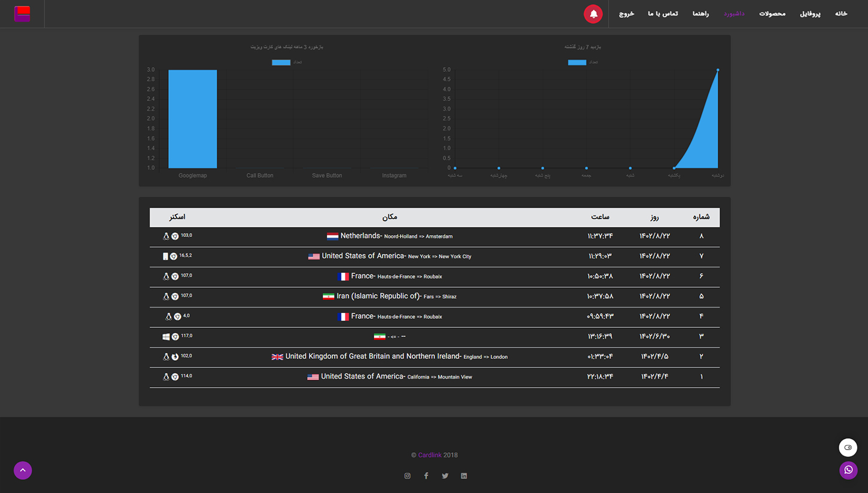Click the اسکنر column header
This screenshot has height=493, width=868.
point(177,217)
